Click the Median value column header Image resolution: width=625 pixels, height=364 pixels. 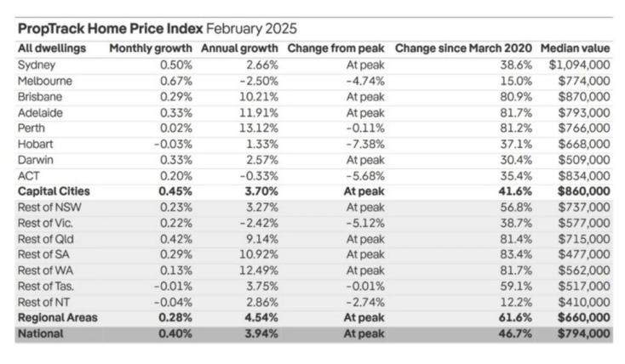click(575, 48)
